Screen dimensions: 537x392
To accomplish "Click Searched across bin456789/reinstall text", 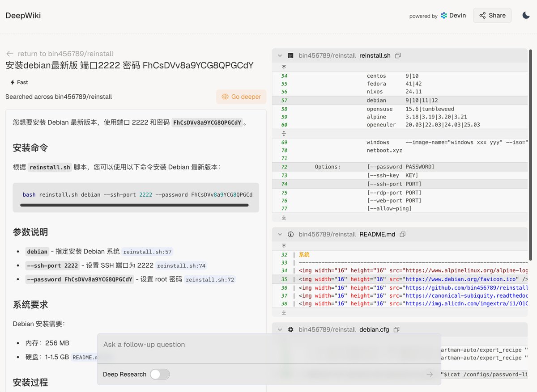I will (x=59, y=97).
